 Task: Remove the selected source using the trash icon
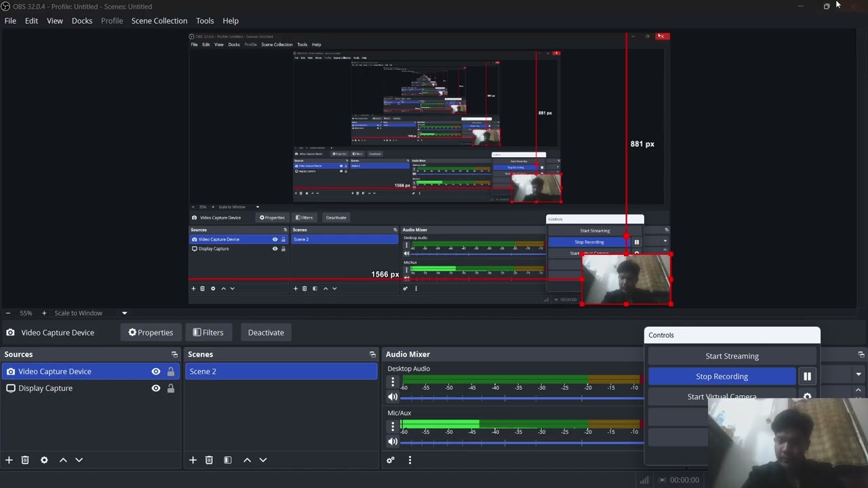pyautogui.click(x=25, y=460)
